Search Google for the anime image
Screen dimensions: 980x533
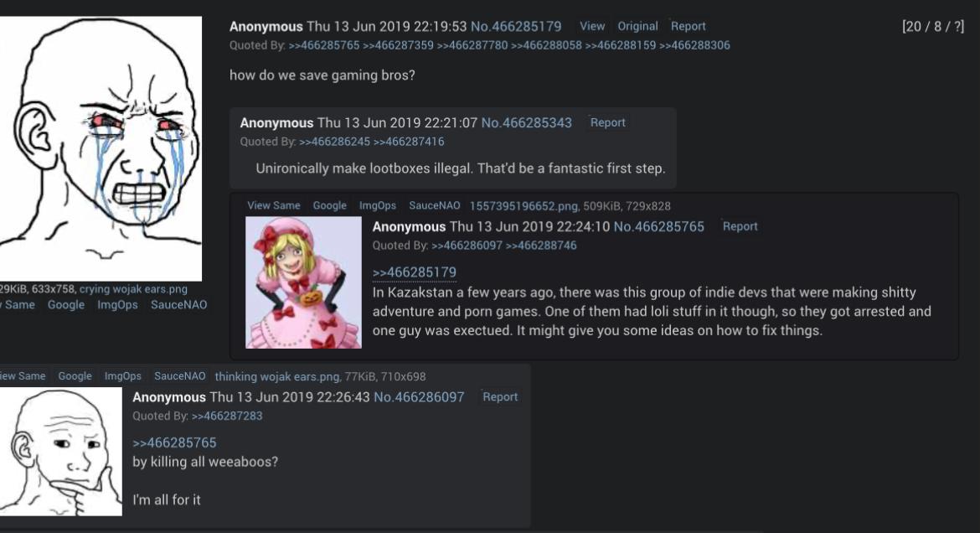click(329, 205)
